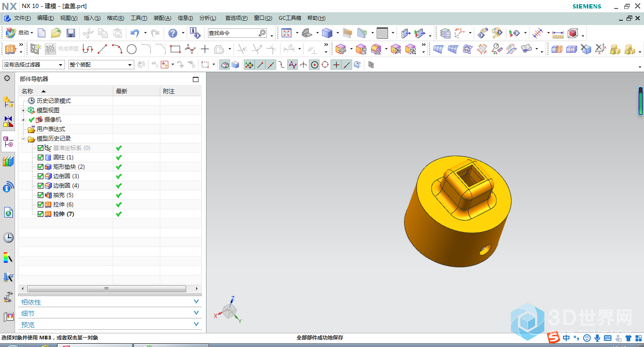Select the Arc sketch tool
The width and height of the screenshot is (644, 347).
click(x=117, y=49)
